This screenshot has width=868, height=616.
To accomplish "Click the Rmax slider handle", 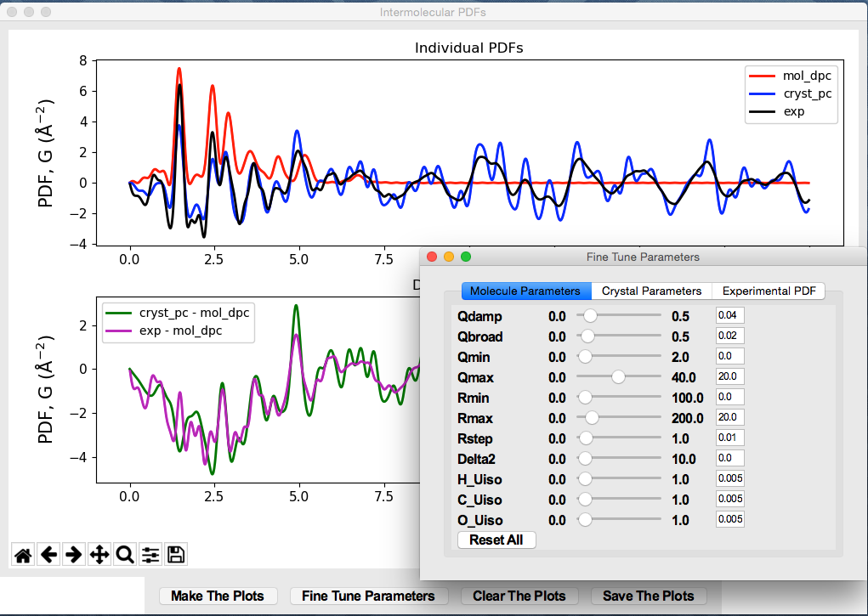I will click(x=591, y=418).
